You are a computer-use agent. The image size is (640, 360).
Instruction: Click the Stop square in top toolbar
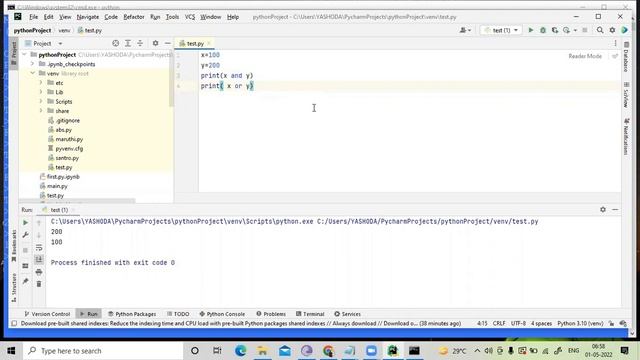pos(585,30)
